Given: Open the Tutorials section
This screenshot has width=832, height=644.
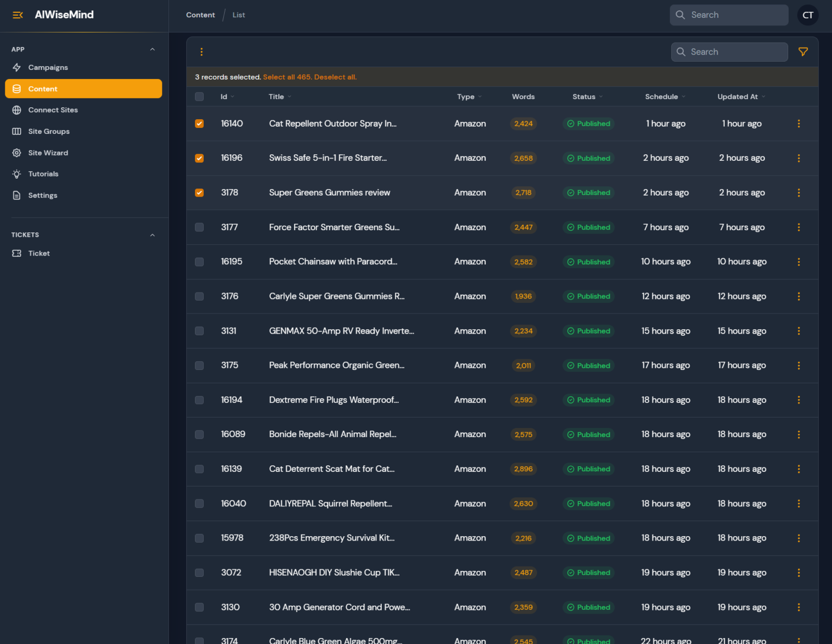Looking at the screenshot, I should coord(43,174).
